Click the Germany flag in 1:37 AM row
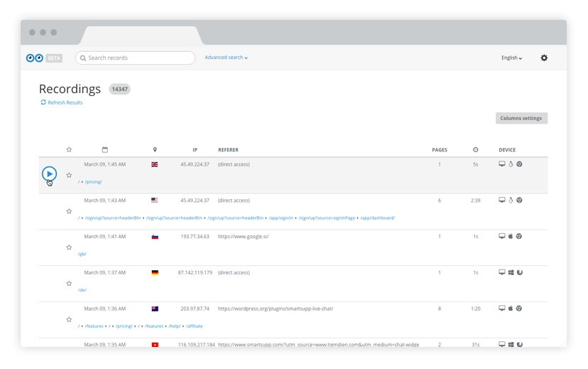 (155, 272)
